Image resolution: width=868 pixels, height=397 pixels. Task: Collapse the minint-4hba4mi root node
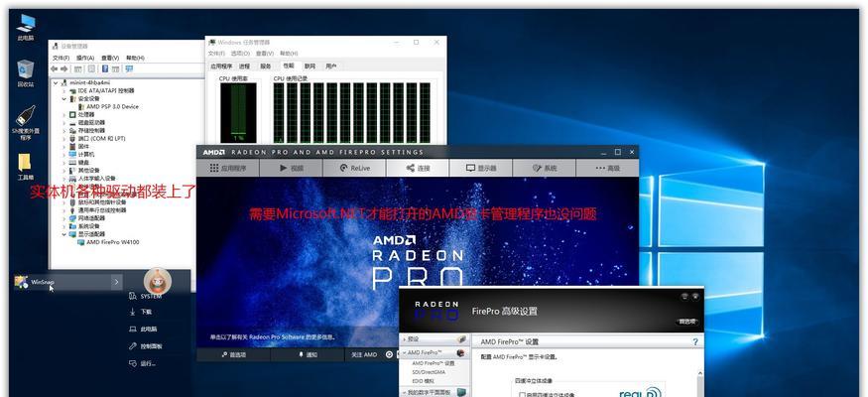56,82
